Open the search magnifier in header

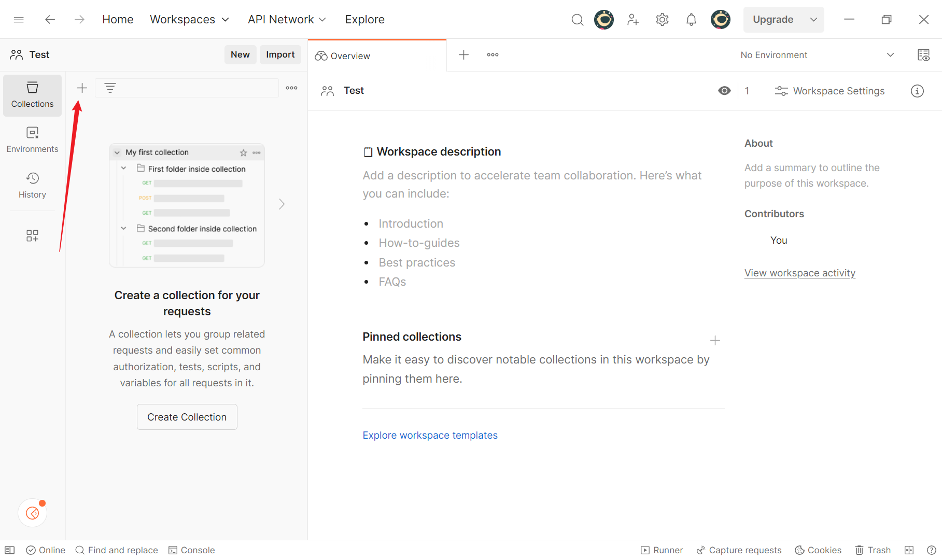click(577, 20)
